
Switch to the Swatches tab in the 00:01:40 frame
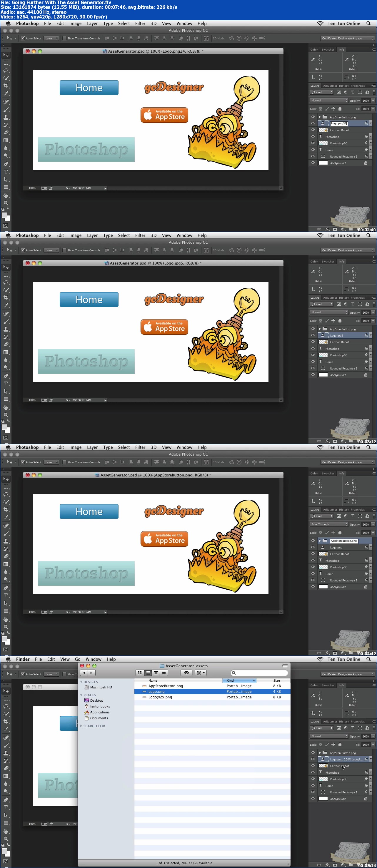pyautogui.click(x=328, y=50)
